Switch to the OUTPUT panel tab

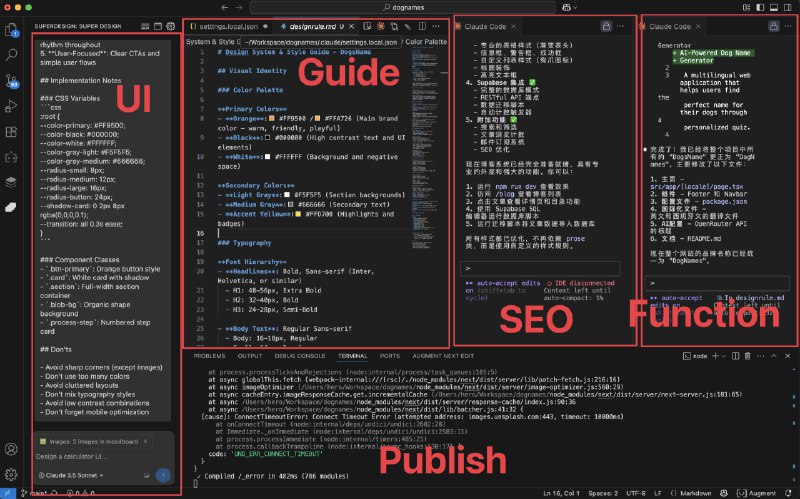pyautogui.click(x=250, y=356)
